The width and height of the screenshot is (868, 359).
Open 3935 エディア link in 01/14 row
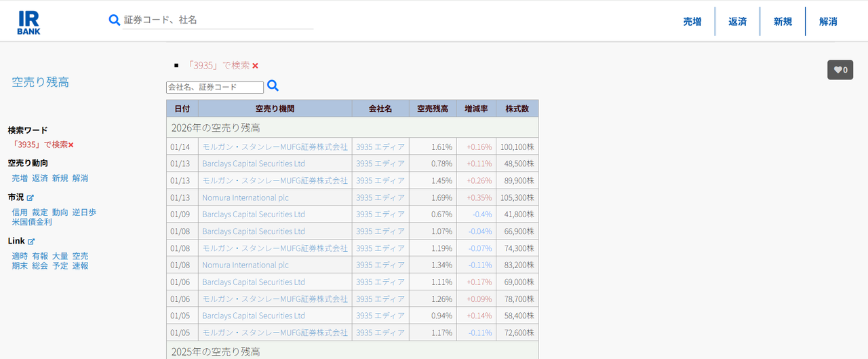[380, 147]
